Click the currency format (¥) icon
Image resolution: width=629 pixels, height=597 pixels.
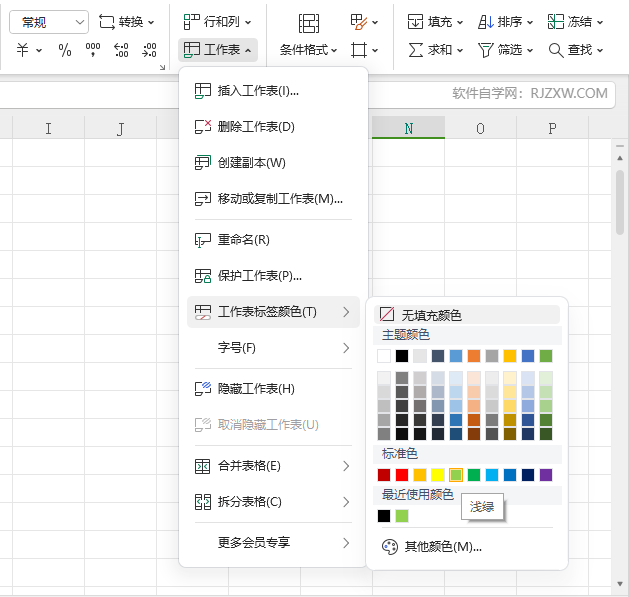pos(22,50)
